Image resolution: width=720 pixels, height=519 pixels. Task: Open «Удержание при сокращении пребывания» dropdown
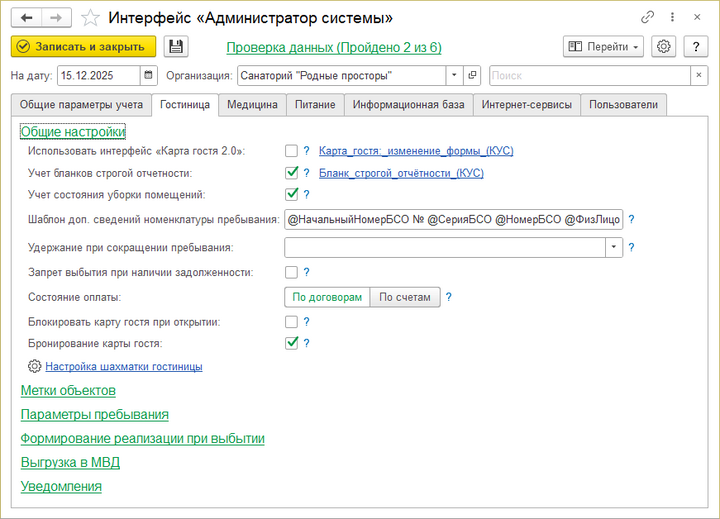pos(612,247)
